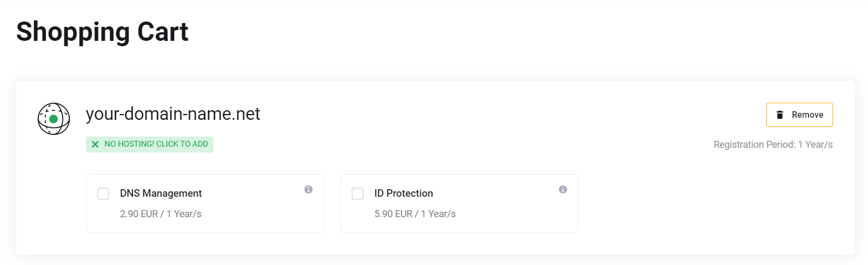Select the ID Protection label
Viewport: 868px width, 265px height.
point(404,194)
